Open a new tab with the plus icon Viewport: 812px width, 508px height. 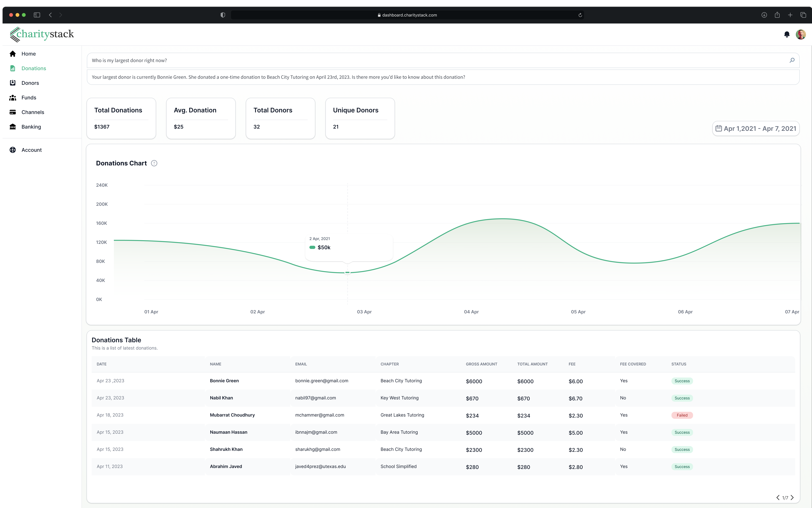click(790, 15)
